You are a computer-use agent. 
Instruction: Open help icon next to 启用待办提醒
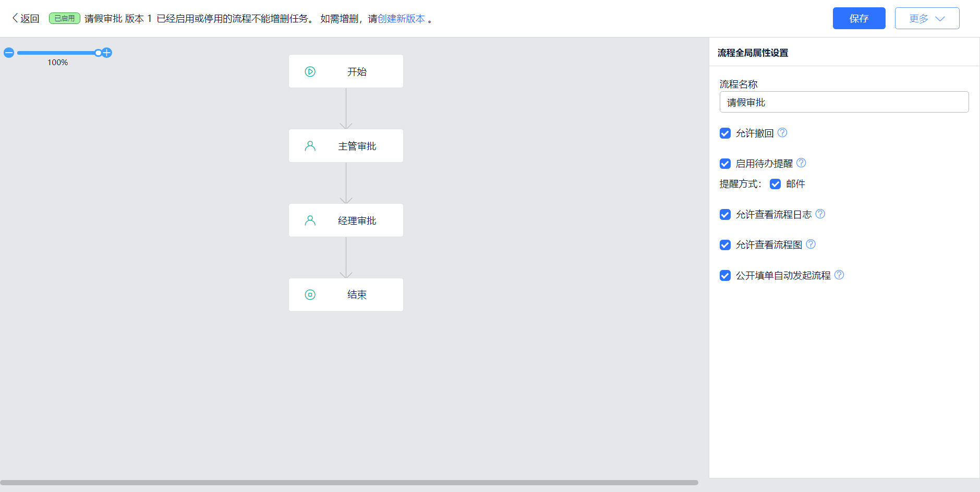tap(801, 163)
